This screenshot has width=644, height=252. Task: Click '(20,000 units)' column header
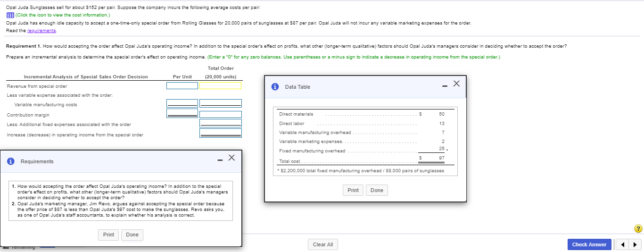(x=221, y=76)
